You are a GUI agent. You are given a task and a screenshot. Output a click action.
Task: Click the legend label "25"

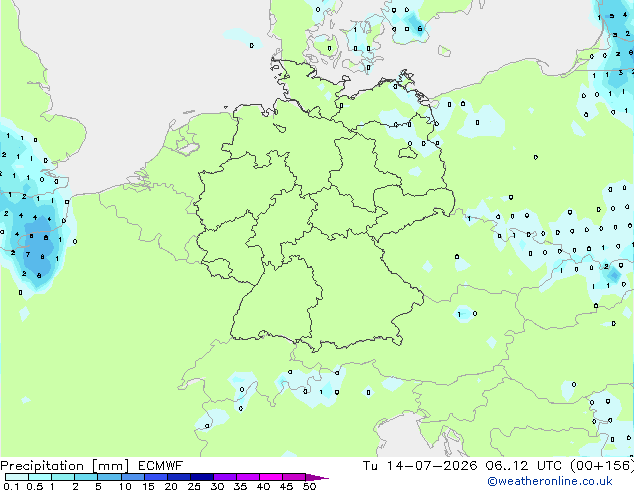194,486
